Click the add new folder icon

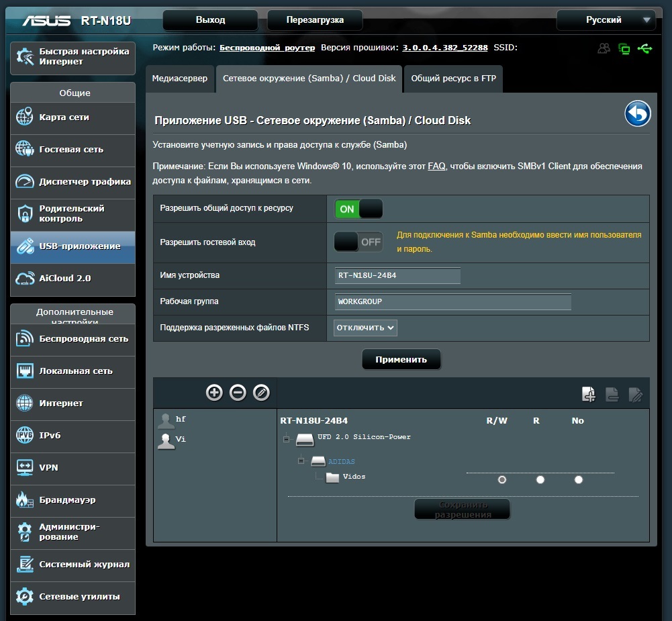coord(588,395)
